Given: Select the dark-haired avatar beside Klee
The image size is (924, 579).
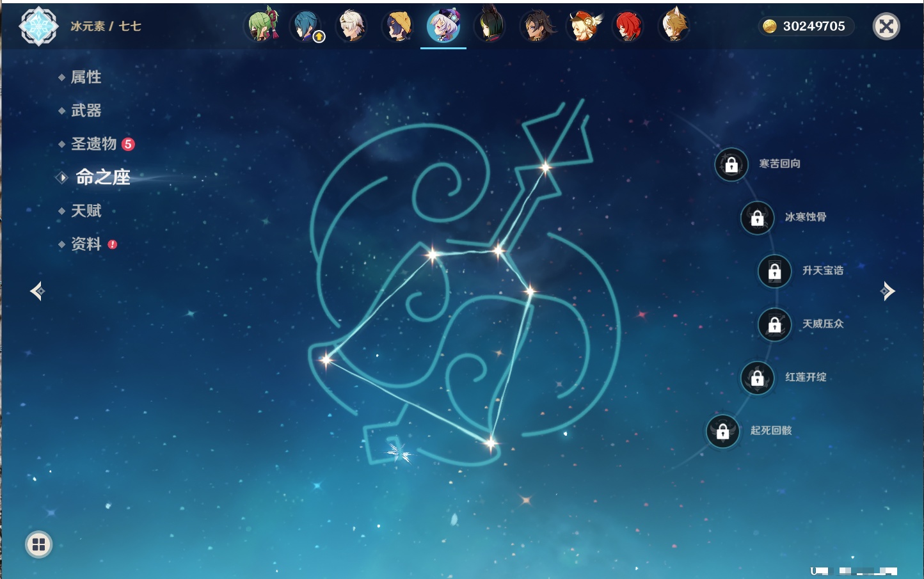Looking at the screenshot, I should (x=536, y=26).
